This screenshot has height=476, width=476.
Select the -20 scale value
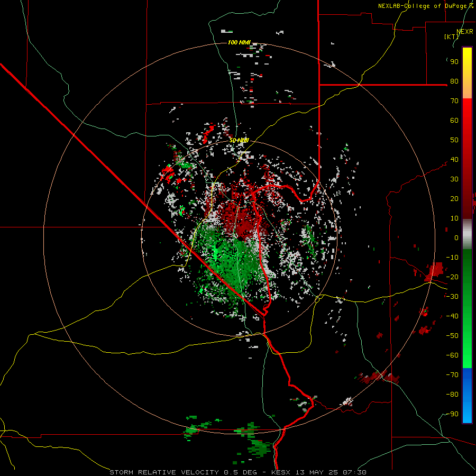(x=452, y=277)
